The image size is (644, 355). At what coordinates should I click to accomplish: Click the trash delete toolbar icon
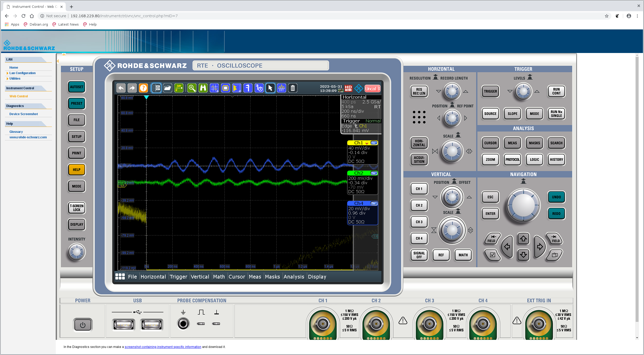coord(293,88)
